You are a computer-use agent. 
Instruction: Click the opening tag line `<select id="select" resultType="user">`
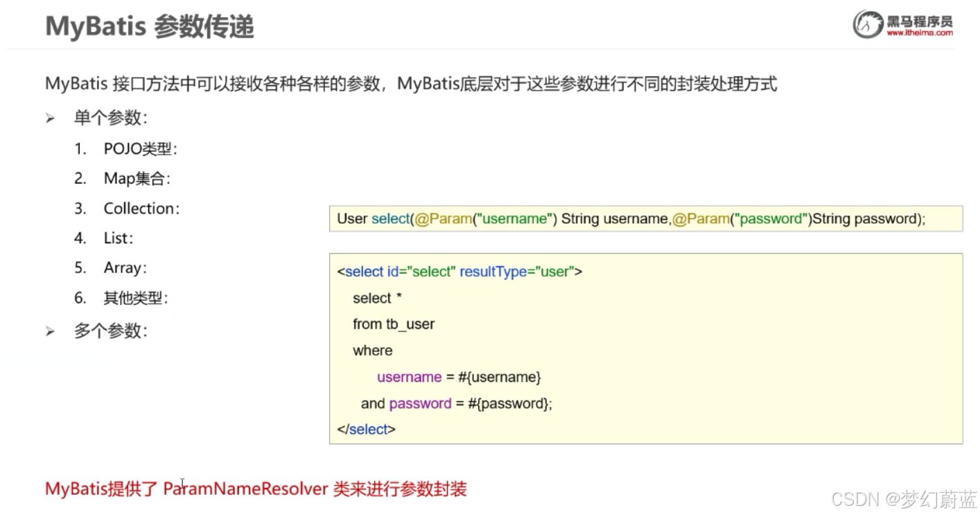point(460,272)
